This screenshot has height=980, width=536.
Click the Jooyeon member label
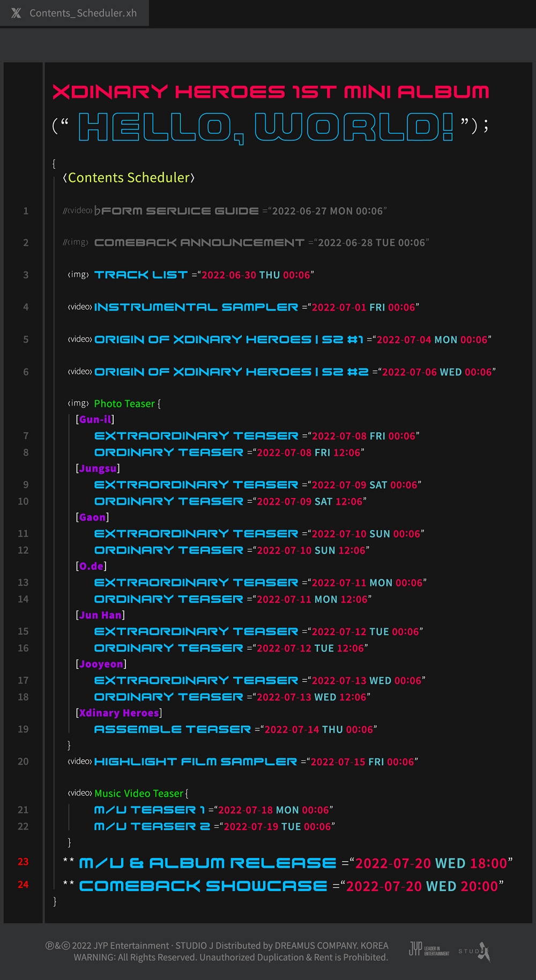[x=101, y=664]
